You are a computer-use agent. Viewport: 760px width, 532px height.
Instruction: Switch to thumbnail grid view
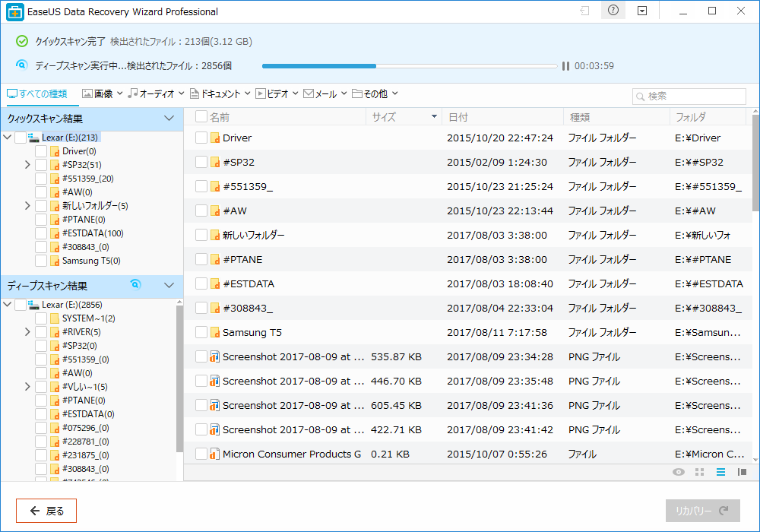(699, 472)
